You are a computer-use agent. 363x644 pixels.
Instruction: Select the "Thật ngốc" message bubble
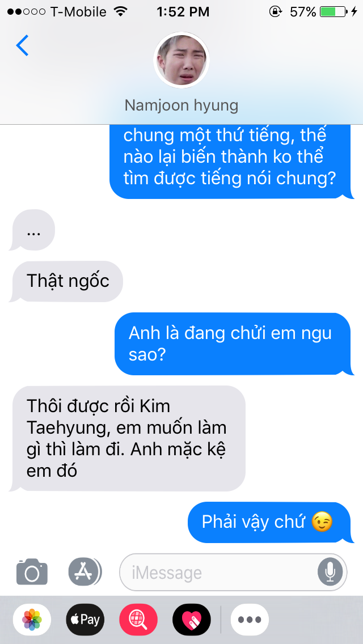pyautogui.click(x=68, y=281)
